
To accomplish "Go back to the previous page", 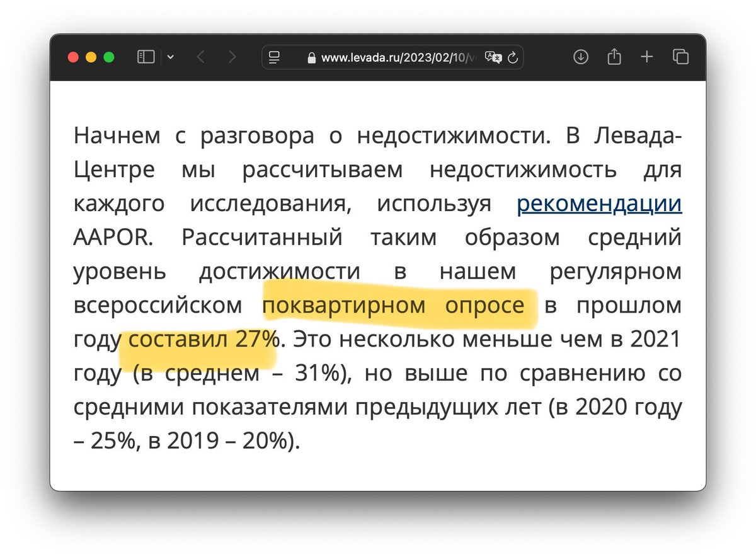I will pos(200,57).
